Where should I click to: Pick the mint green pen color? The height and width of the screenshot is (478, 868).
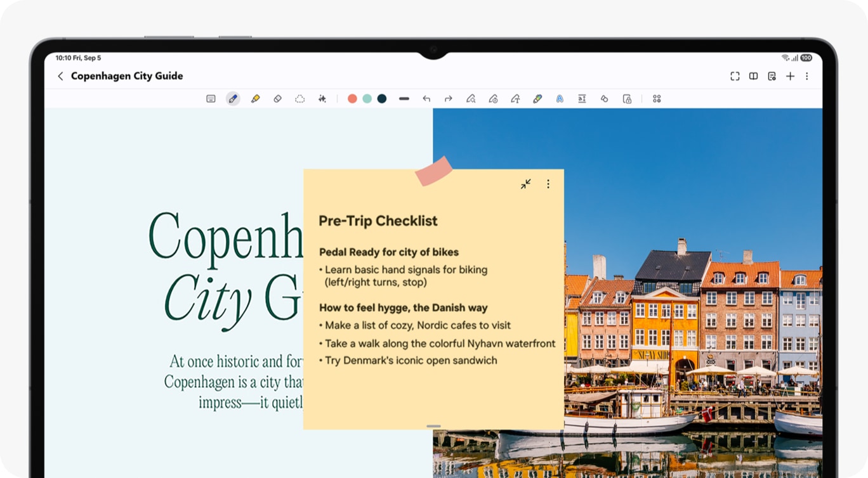[367, 99]
